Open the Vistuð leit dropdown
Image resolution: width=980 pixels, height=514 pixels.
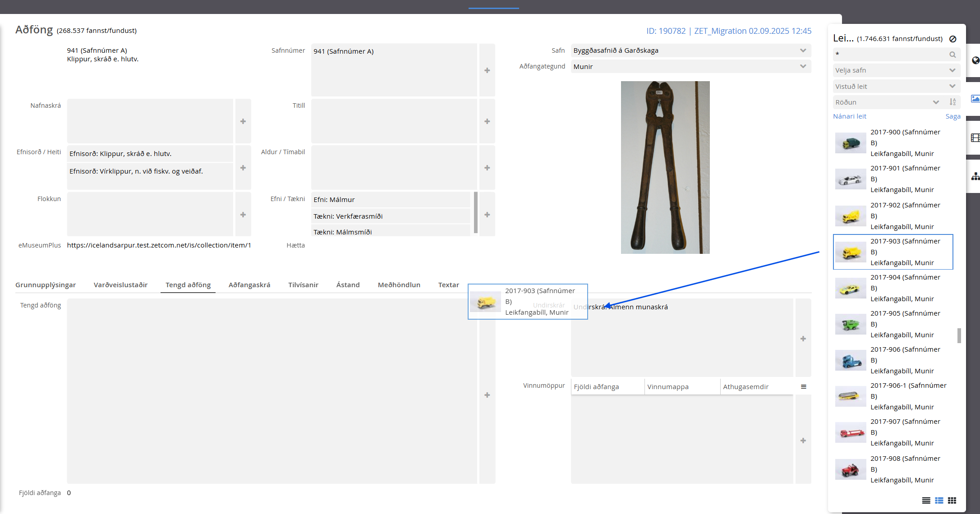pos(896,87)
